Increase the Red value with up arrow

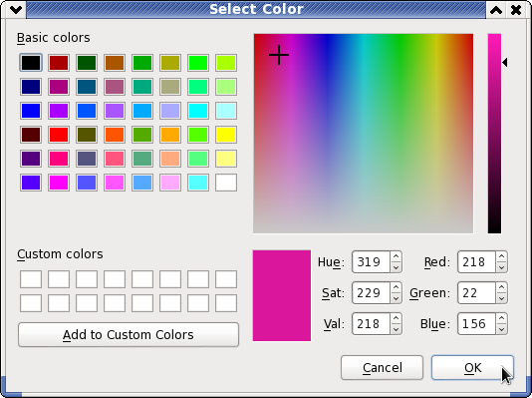[501, 256]
